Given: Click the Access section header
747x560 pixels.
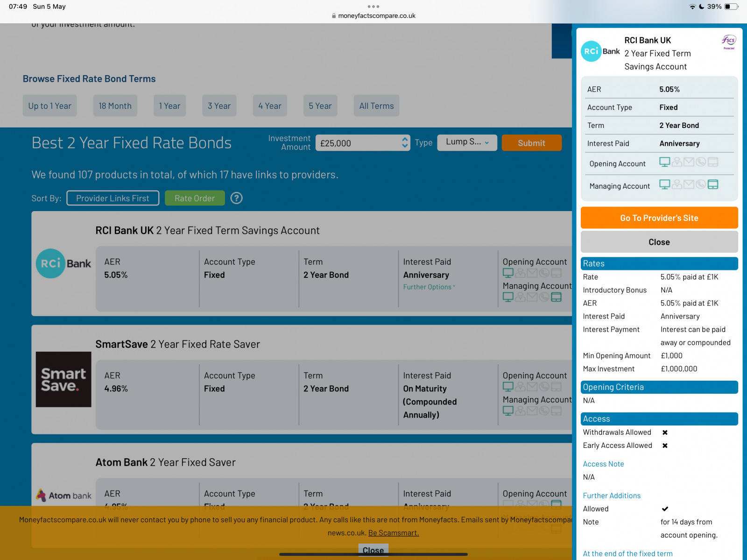Looking at the screenshot, I should pyautogui.click(x=659, y=419).
